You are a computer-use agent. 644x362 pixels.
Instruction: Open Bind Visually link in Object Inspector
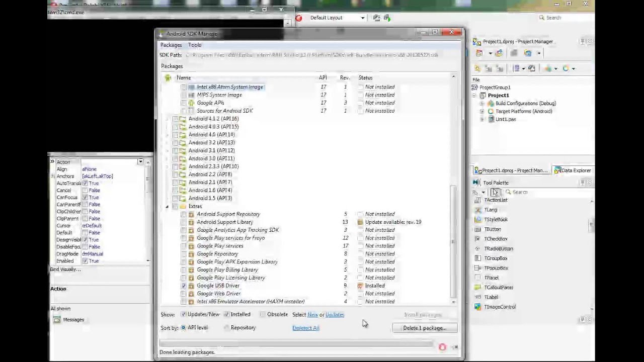coord(65,269)
